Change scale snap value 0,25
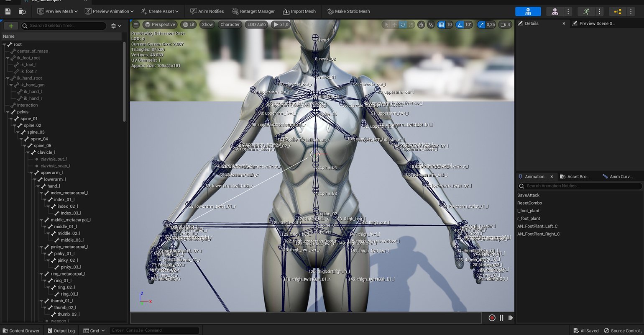The height and width of the screenshot is (335, 644). (491, 25)
